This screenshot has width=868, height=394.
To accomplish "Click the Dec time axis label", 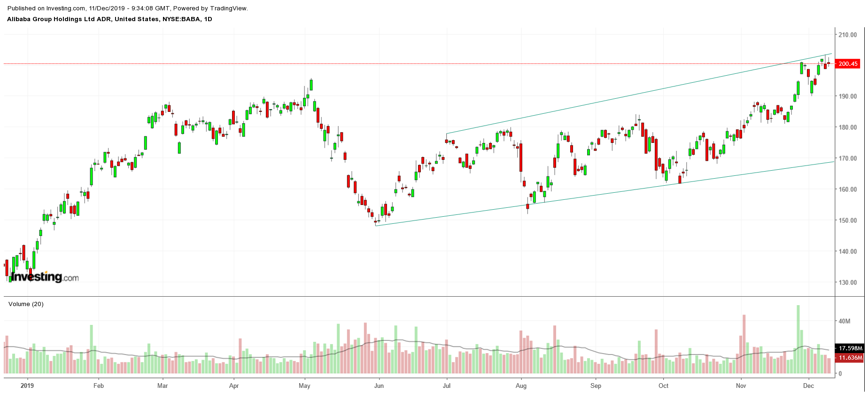I will click(x=809, y=386).
